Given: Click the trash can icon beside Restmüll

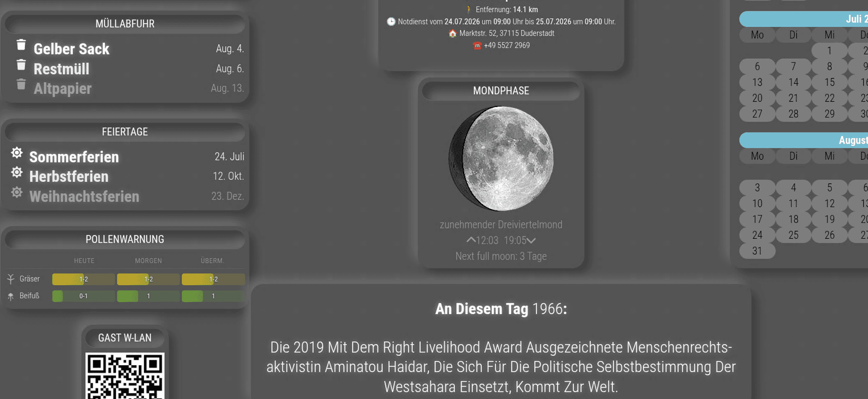Looking at the screenshot, I should pyautogui.click(x=21, y=65).
